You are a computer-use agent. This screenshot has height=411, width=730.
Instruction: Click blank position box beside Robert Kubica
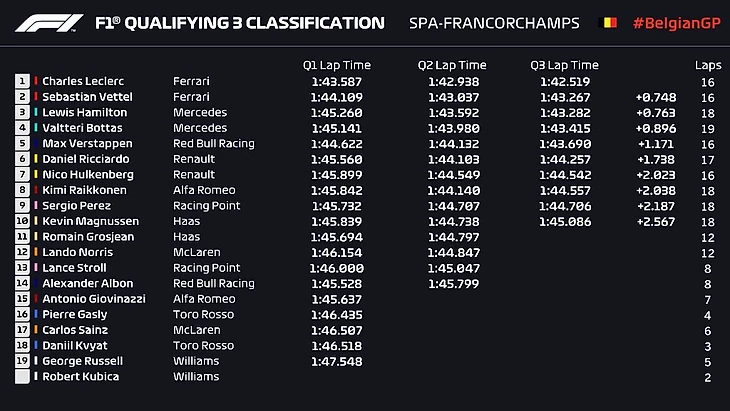(x=22, y=377)
